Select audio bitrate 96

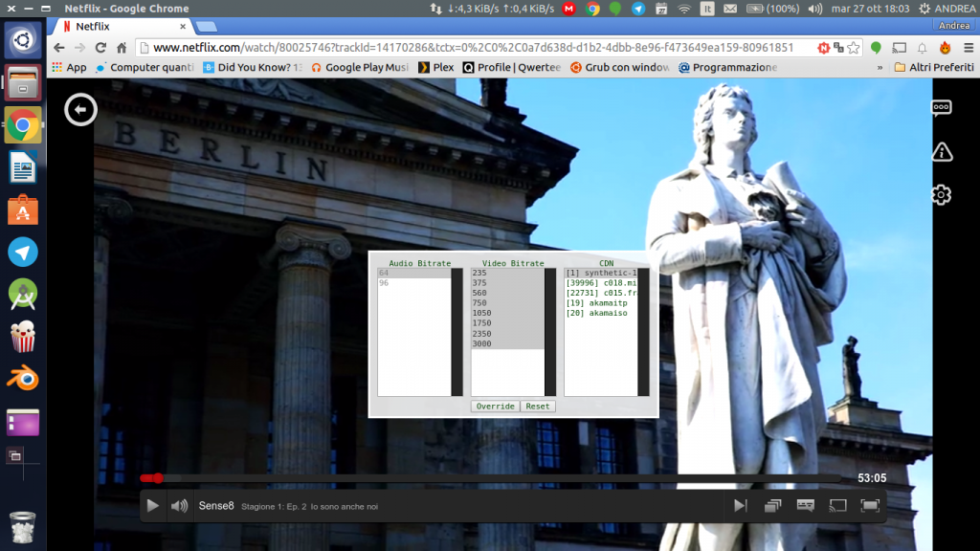click(x=414, y=283)
